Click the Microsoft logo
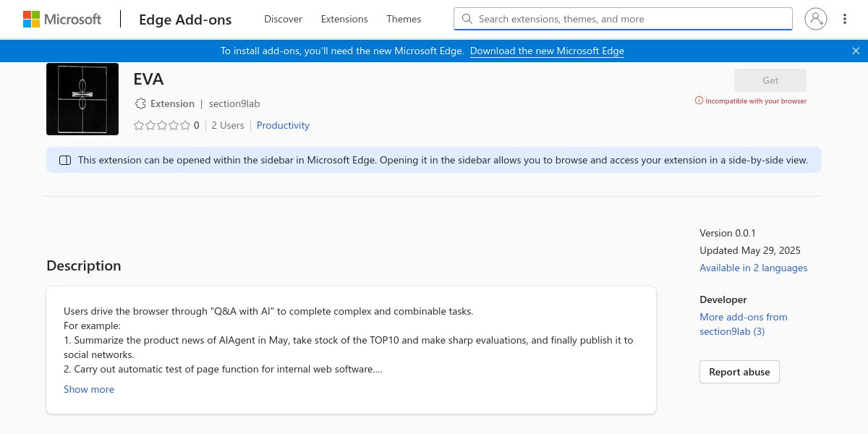This screenshot has height=434, width=868. tap(62, 20)
